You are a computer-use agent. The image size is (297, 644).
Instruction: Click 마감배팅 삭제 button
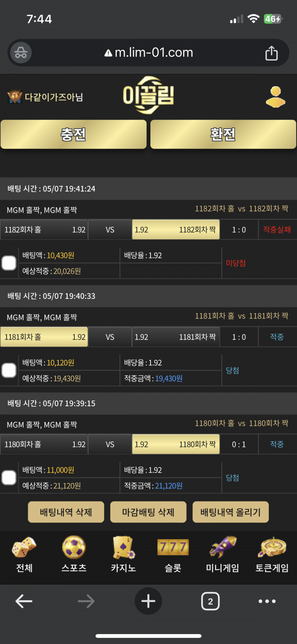tap(148, 512)
